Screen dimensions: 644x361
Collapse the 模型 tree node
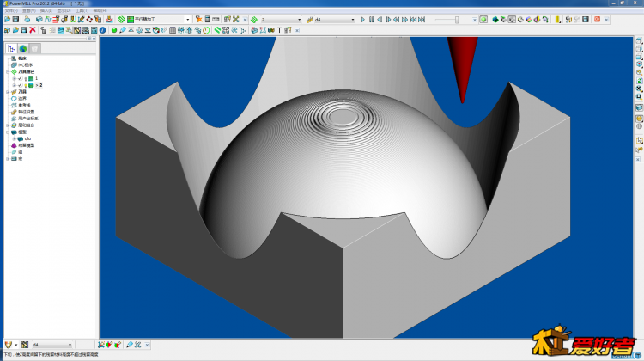pyautogui.click(x=8, y=132)
